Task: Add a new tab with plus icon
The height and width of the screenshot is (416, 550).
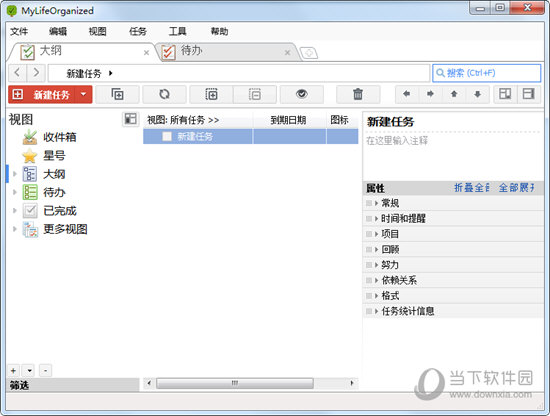Action: 309,53
